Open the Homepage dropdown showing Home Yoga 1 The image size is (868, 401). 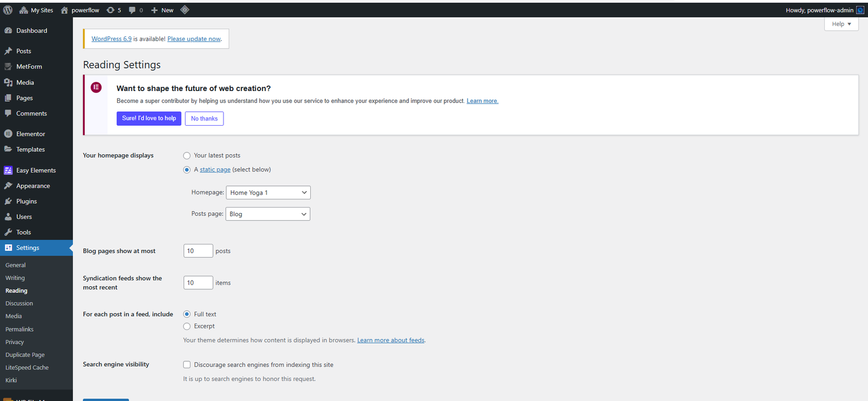268,192
